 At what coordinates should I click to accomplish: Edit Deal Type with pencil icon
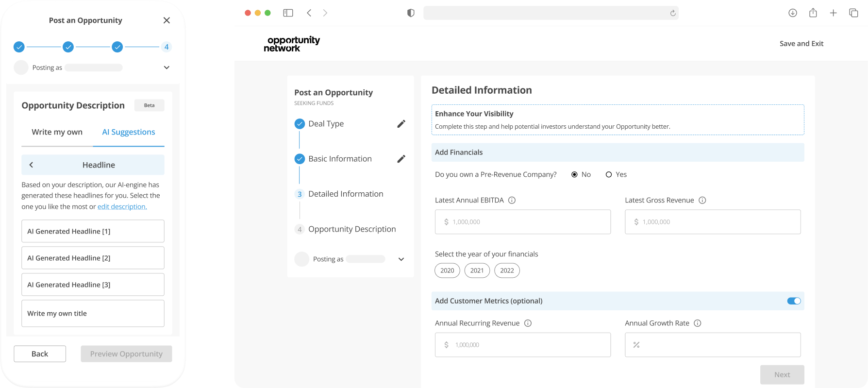point(401,124)
